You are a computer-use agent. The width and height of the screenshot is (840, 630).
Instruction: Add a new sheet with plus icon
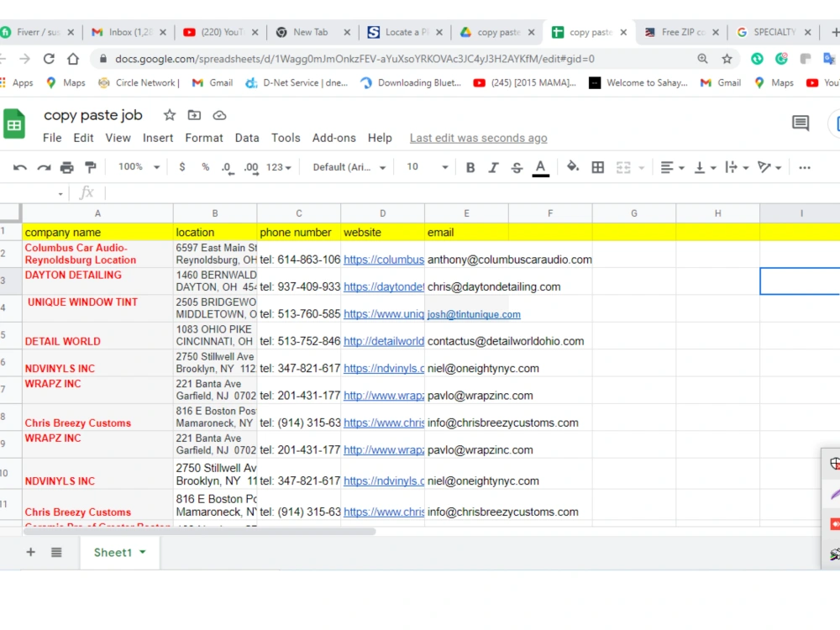click(x=30, y=553)
